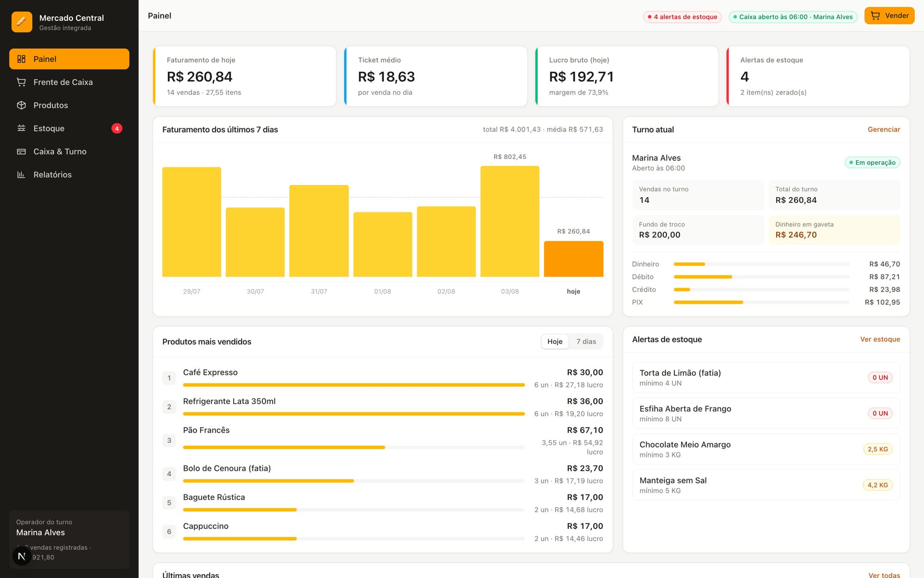Open the Next.js dev tools indicator
Viewport: 924px width, 578px height.
(22, 556)
